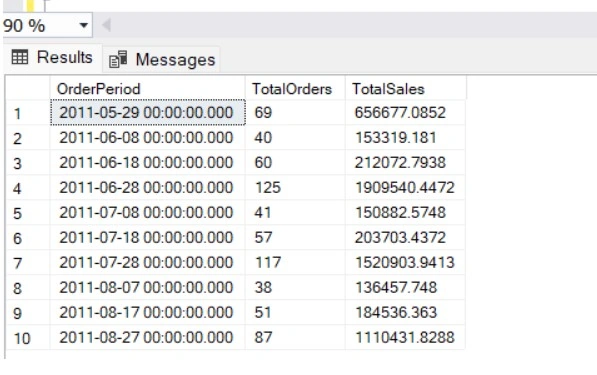Screen dimensions: 597x375
Task: Click TotalSales value 212072.7938
Action: pos(405,163)
